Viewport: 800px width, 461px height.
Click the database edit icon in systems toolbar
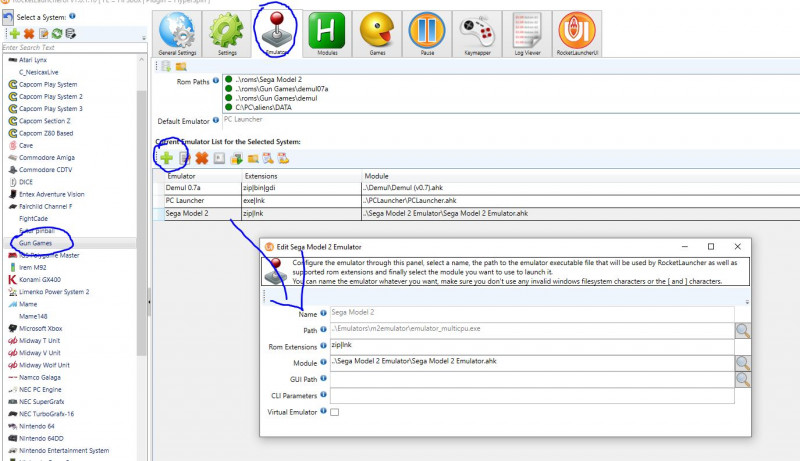click(70, 34)
